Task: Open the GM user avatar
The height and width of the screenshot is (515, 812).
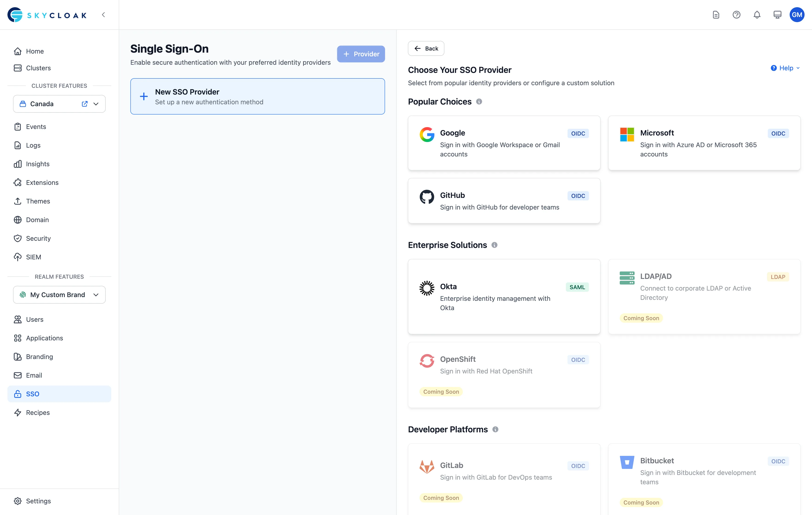Action: (797, 15)
